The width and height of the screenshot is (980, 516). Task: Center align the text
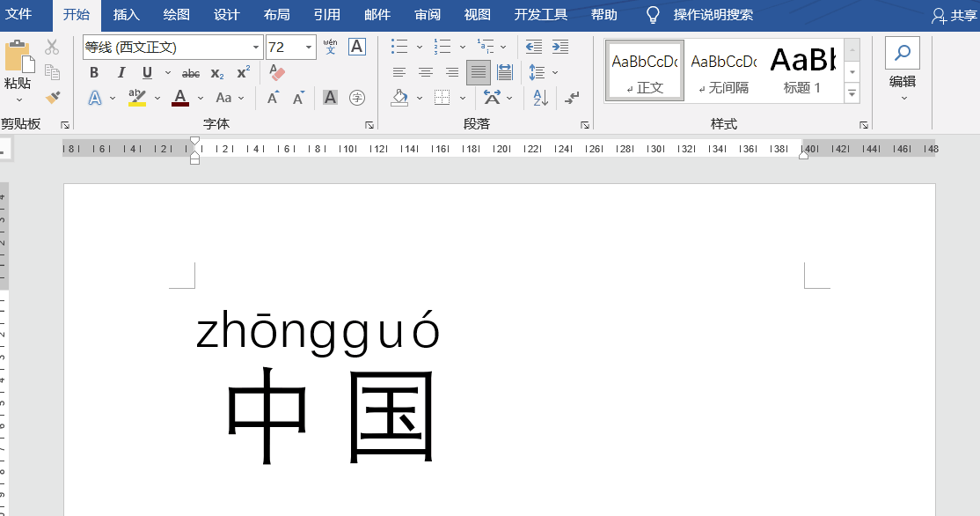coord(426,72)
